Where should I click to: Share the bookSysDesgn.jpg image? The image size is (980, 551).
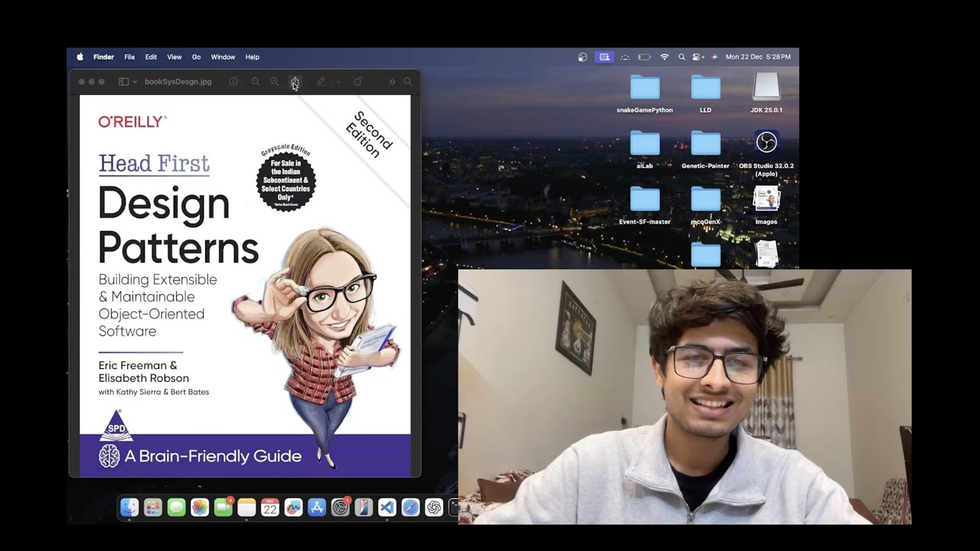pos(295,81)
